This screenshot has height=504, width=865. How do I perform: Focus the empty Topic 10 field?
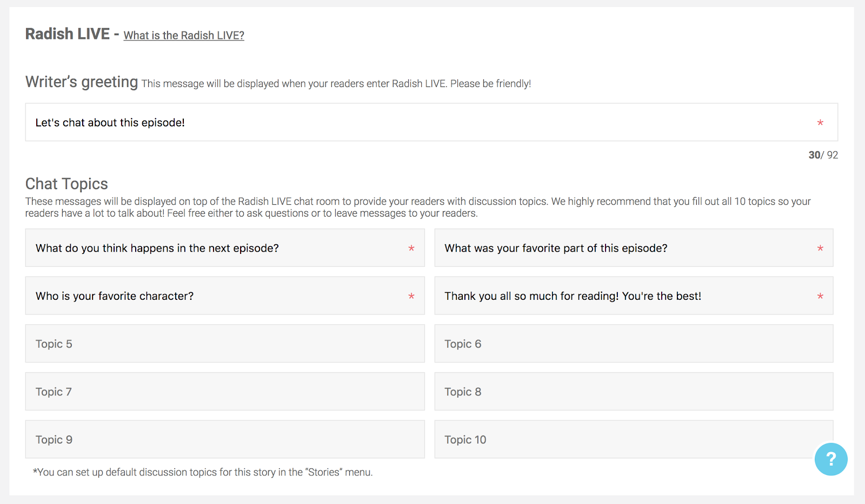click(x=634, y=440)
